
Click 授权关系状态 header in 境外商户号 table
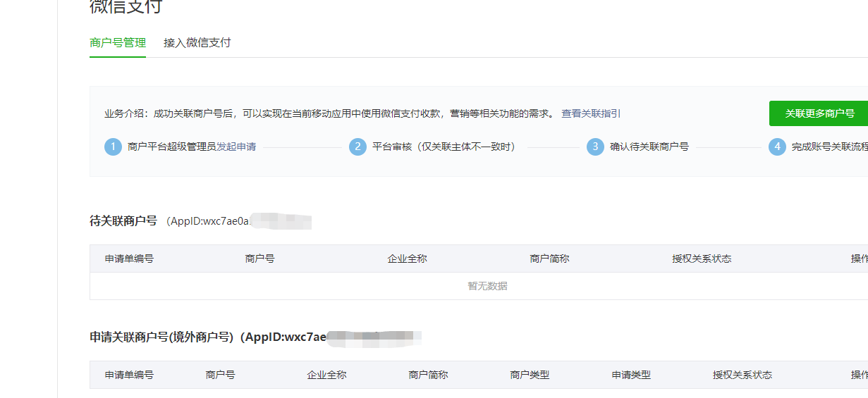coord(742,375)
